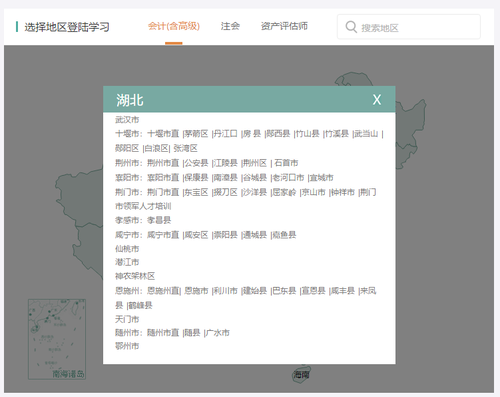Select 孝昌县 under 孝感市
This screenshot has height=397, width=500.
(159, 220)
